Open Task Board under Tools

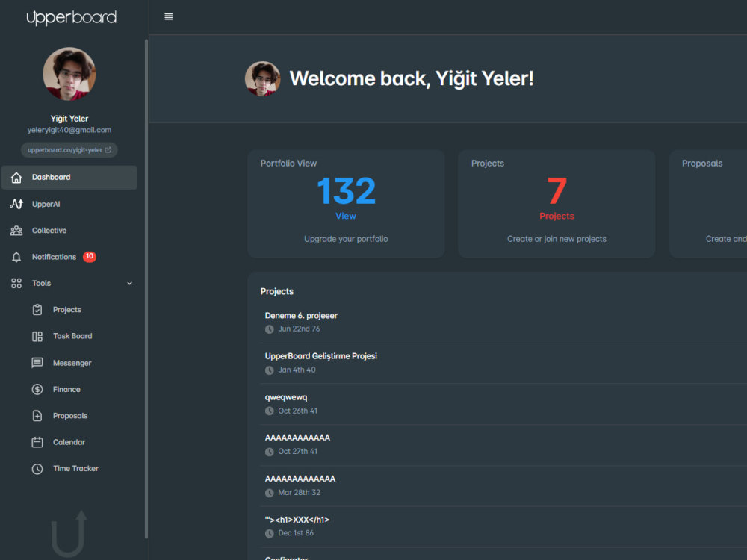point(72,336)
